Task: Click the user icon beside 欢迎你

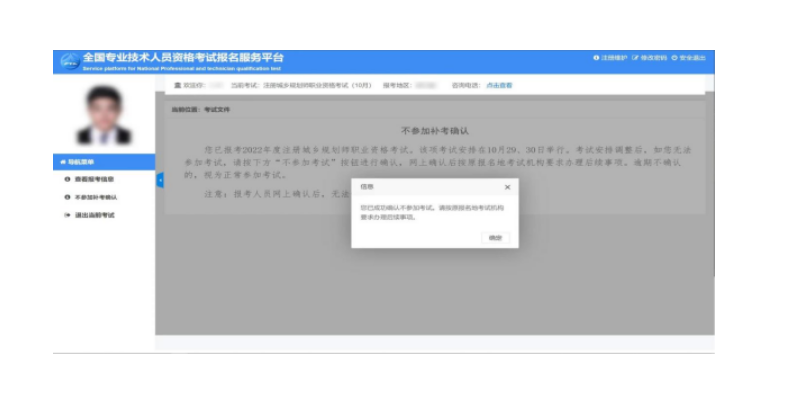Action: [x=177, y=85]
